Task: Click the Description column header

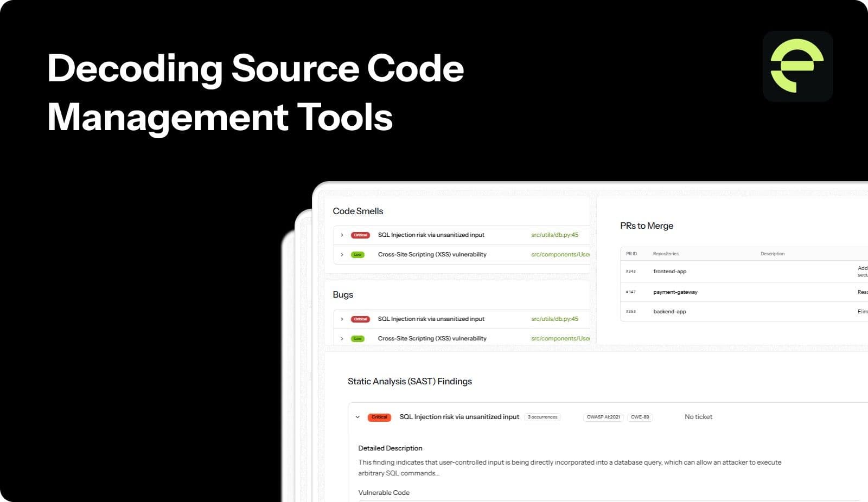Action: 773,254
